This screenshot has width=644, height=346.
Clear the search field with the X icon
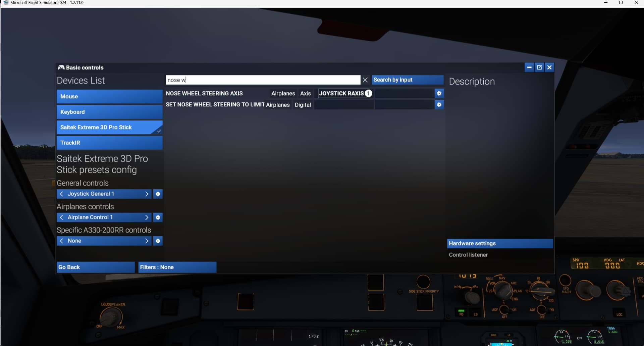point(365,80)
